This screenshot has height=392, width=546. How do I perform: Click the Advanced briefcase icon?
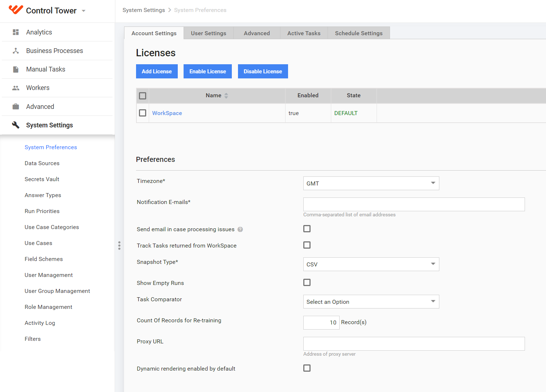16,107
